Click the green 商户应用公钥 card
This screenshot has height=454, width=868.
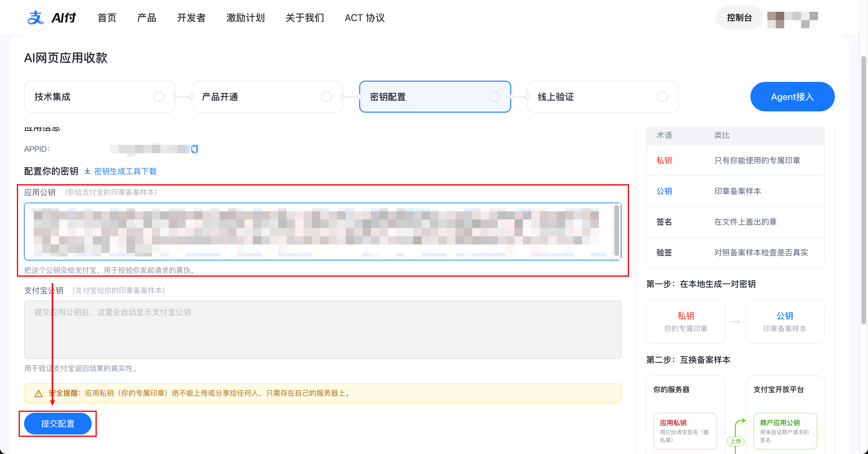[x=785, y=431]
